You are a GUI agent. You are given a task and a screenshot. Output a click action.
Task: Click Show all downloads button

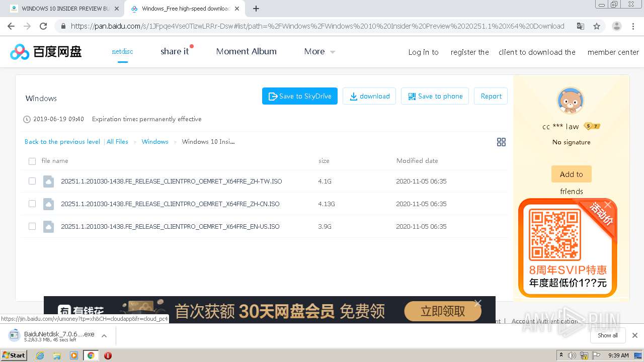[x=608, y=335]
